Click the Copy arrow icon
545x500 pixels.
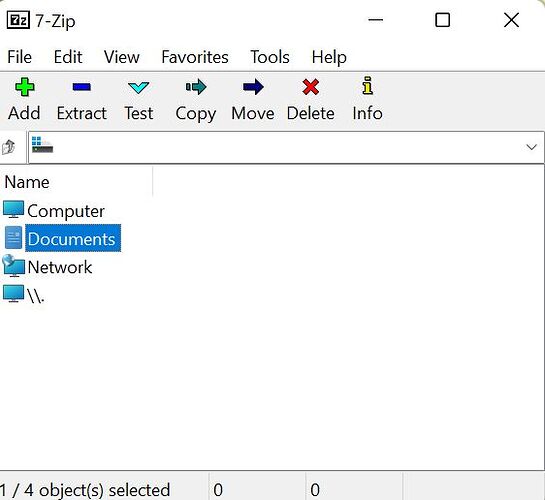pos(196,87)
